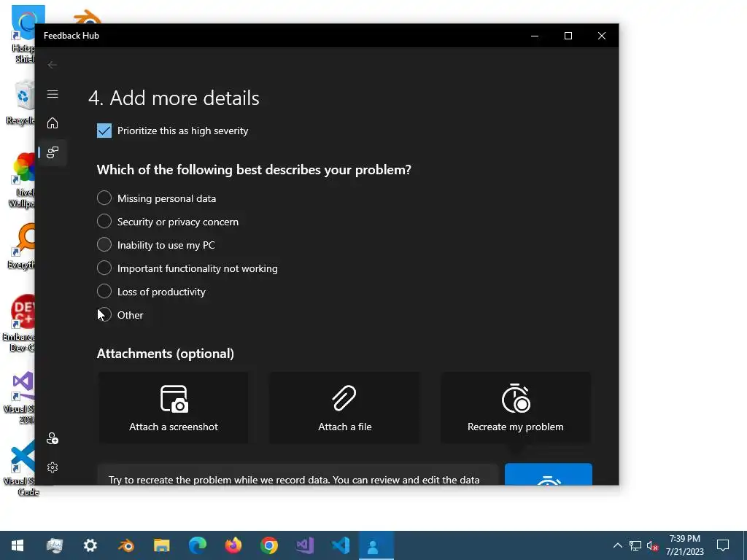Close the Feedback Hub window
Viewport: 747px width, 560px height.
[602, 36]
